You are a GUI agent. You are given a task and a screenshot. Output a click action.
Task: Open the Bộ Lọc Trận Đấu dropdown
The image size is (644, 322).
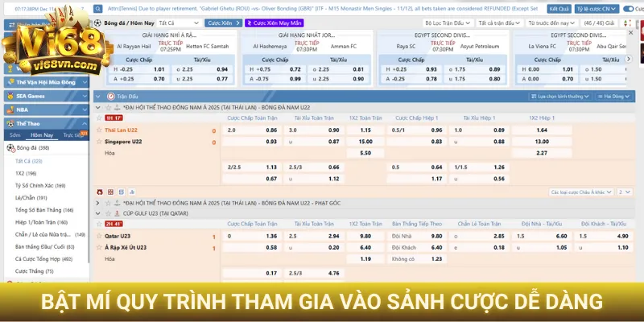point(448,23)
